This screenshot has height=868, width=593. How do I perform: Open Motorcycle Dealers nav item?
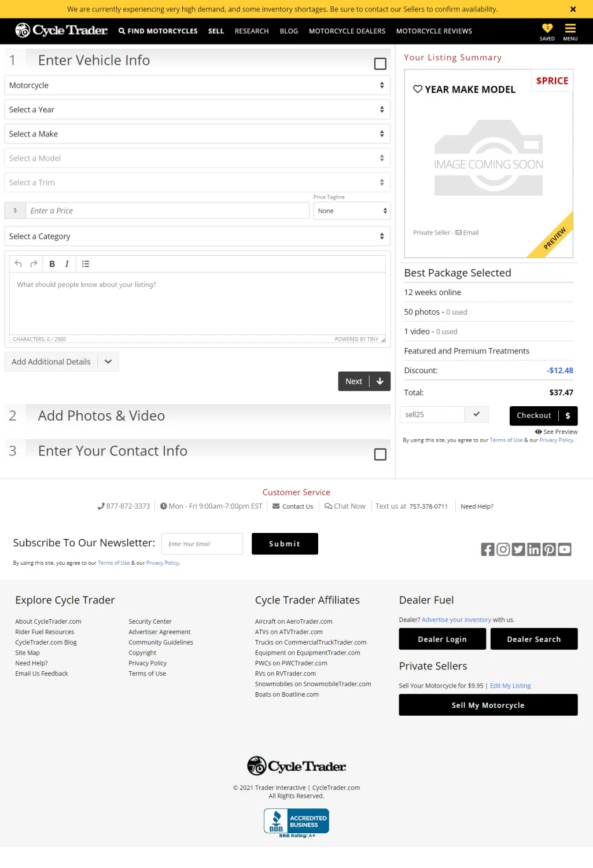(x=347, y=31)
